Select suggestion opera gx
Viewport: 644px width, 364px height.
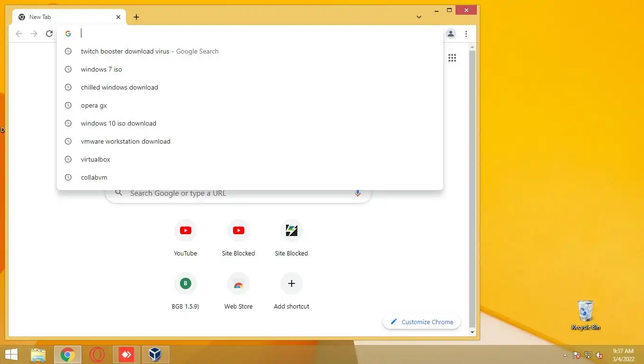(250, 105)
